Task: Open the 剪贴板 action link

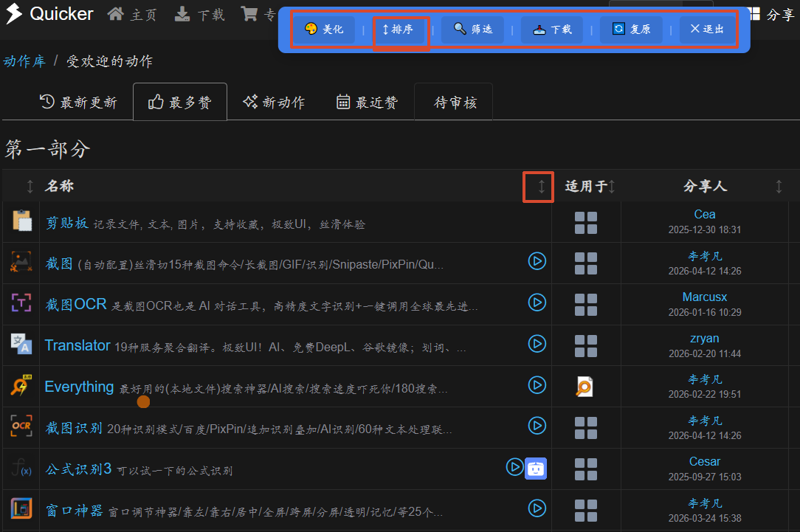Action: (x=67, y=223)
